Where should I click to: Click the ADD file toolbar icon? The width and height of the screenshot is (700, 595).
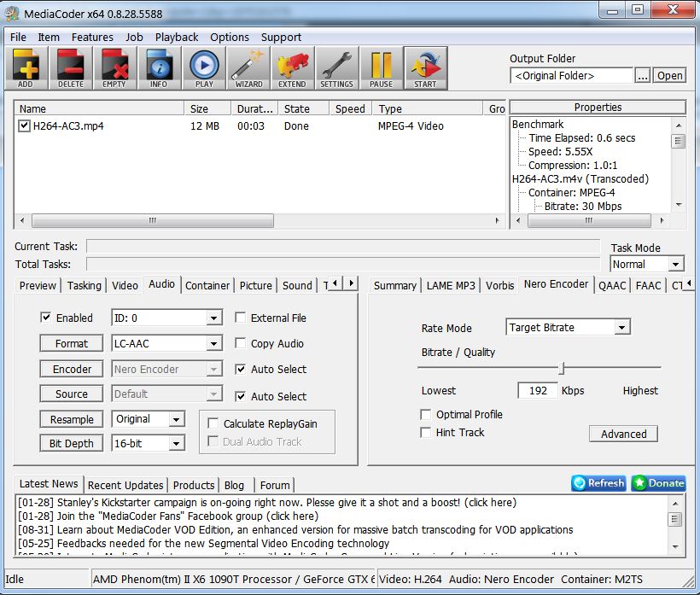(26, 68)
